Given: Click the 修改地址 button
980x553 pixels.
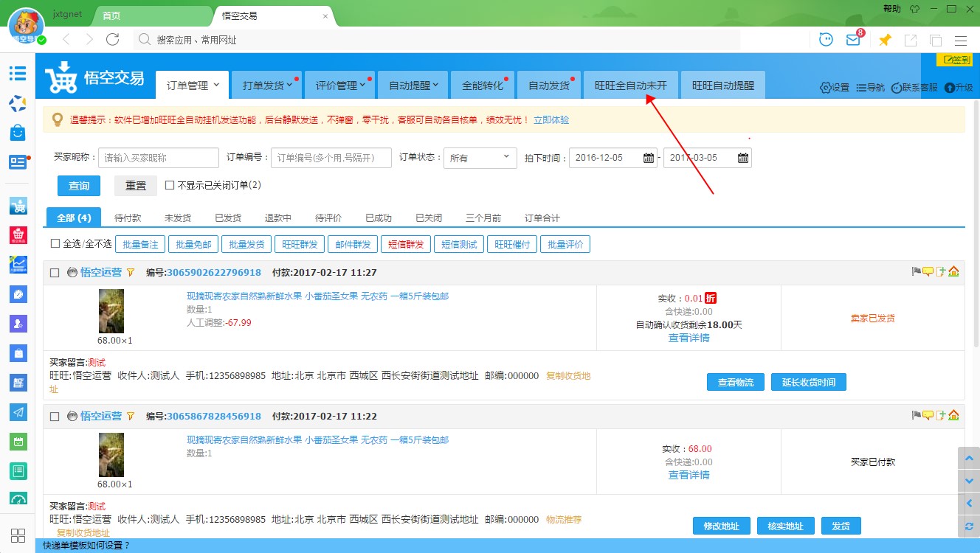Looking at the screenshot, I should (722, 526).
